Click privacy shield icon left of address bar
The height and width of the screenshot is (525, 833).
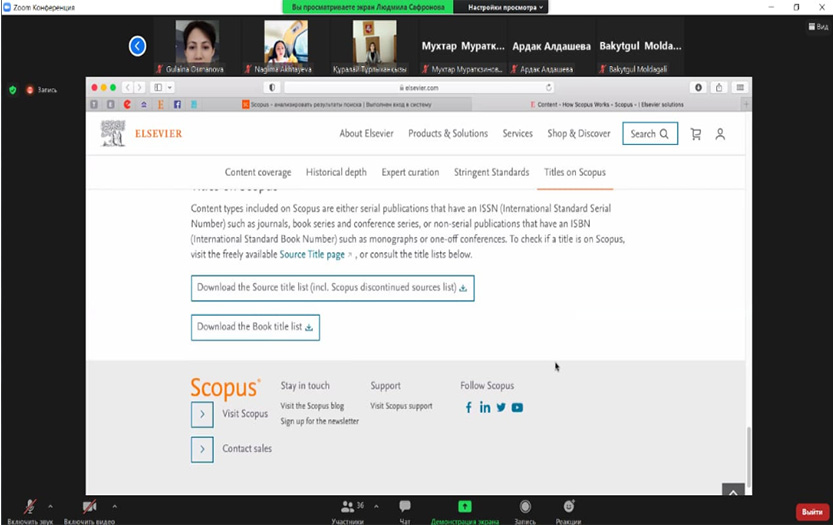tap(272, 87)
